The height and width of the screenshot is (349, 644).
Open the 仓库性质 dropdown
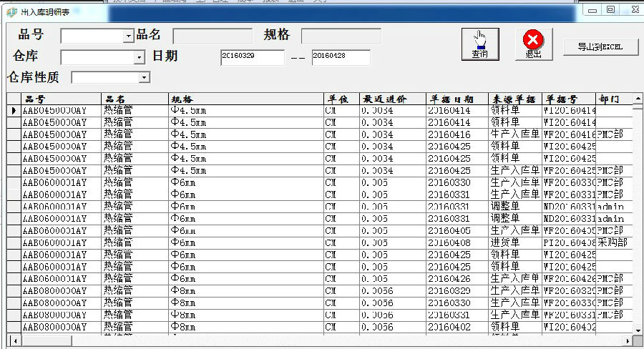(x=145, y=77)
